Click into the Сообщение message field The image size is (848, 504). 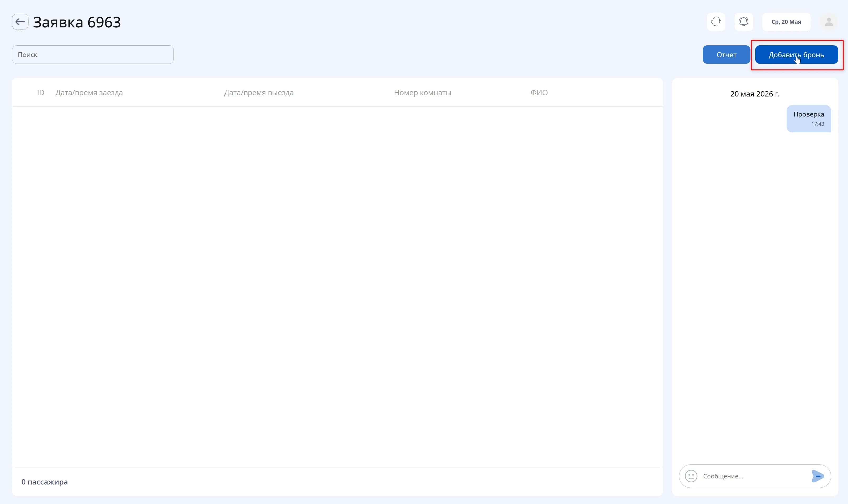point(754,476)
